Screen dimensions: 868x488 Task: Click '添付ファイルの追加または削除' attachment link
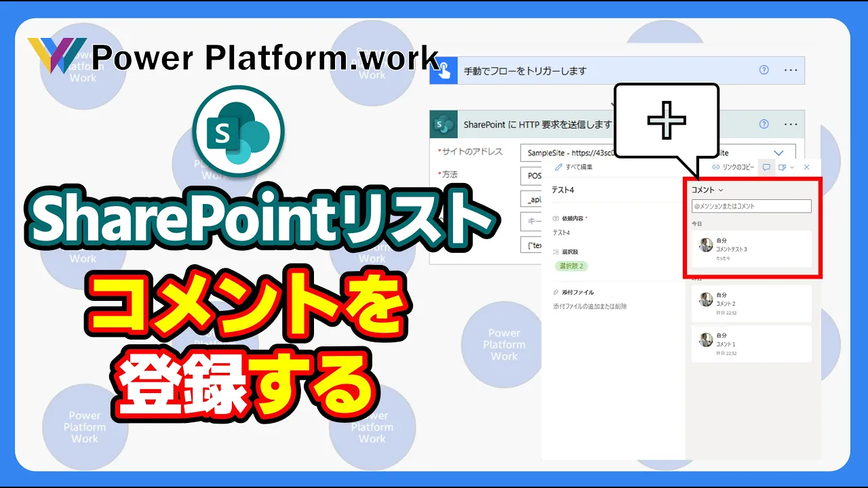click(590, 306)
